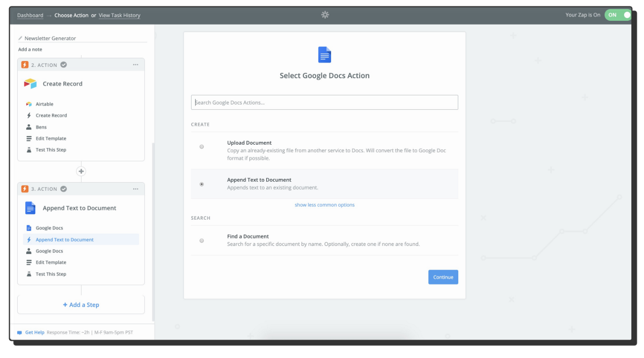Click the Zapier logo in top bar
This screenshot has height=358, width=644.
[325, 14]
